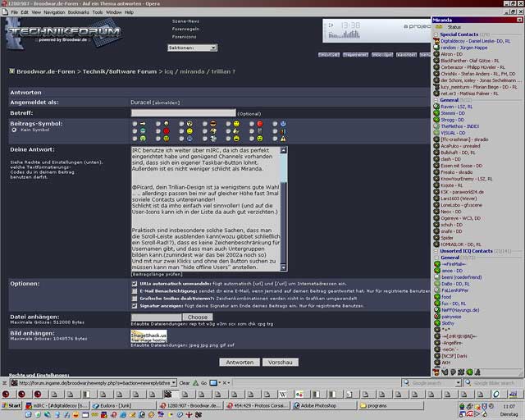Viewport: 525px width, 420px height.
Task: Select the arrow post symbol radio button
Action: click(x=135, y=124)
